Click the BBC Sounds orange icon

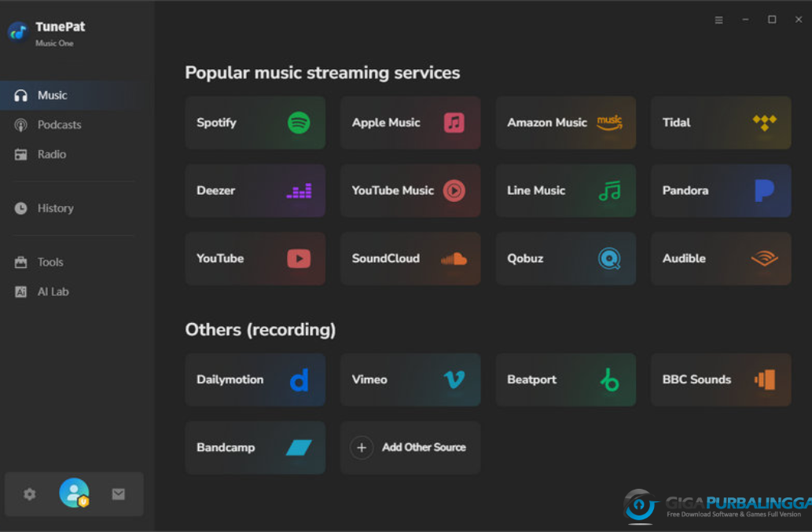pyautogui.click(x=765, y=380)
